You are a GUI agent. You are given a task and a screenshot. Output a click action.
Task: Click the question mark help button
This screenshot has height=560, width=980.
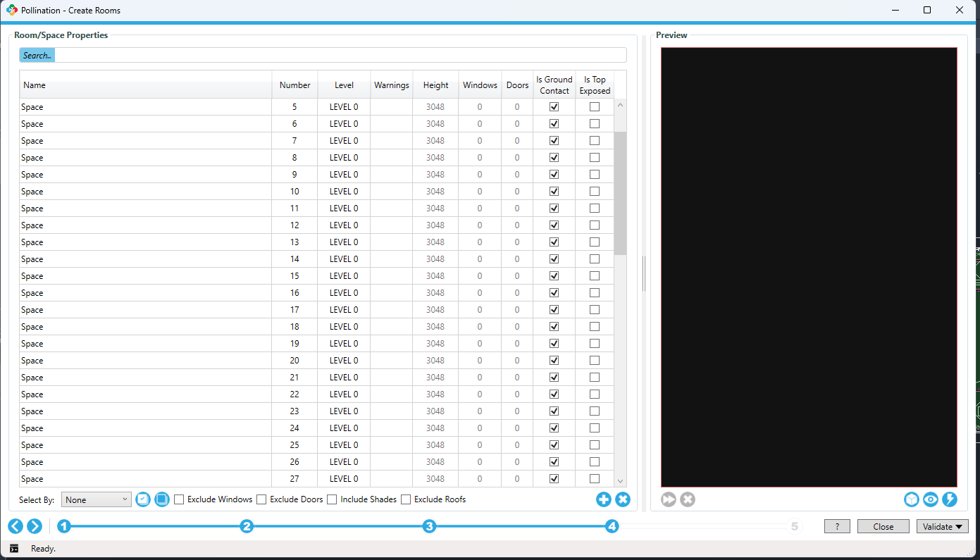[837, 526]
